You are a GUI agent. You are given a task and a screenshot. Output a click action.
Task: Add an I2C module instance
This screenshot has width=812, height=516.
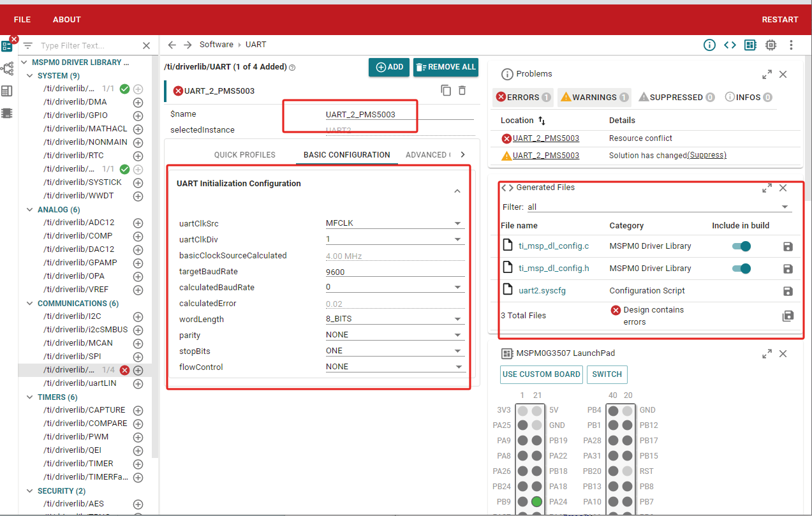point(138,317)
